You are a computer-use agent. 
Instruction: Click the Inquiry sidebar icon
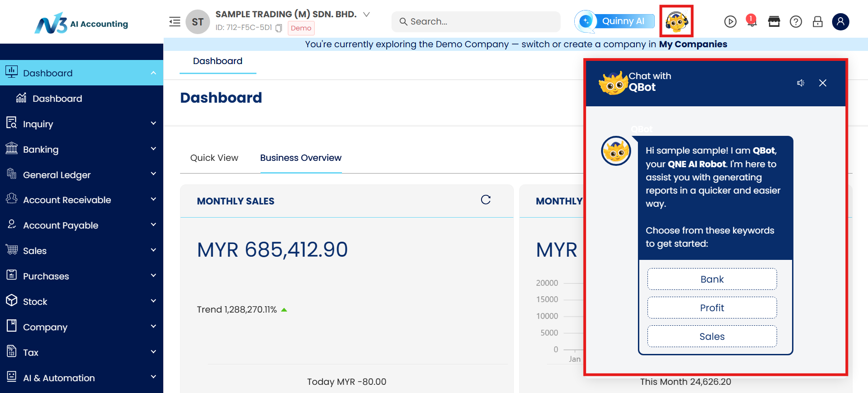coord(11,123)
